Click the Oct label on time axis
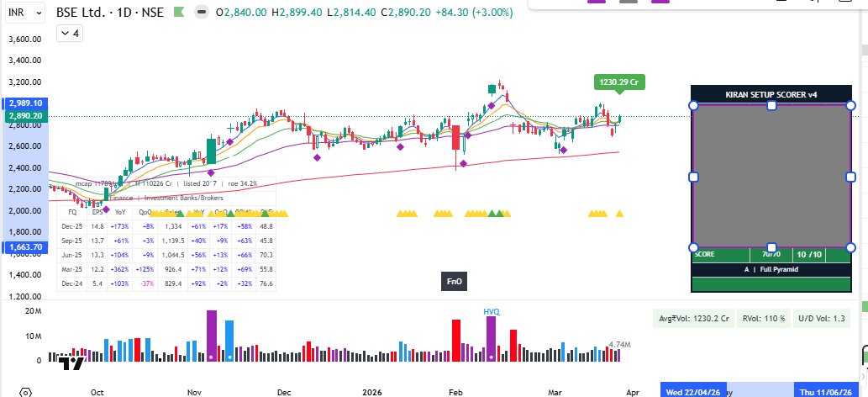The width and height of the screenshot is (868, 397). pyautogui.click(x=97, y=392)
